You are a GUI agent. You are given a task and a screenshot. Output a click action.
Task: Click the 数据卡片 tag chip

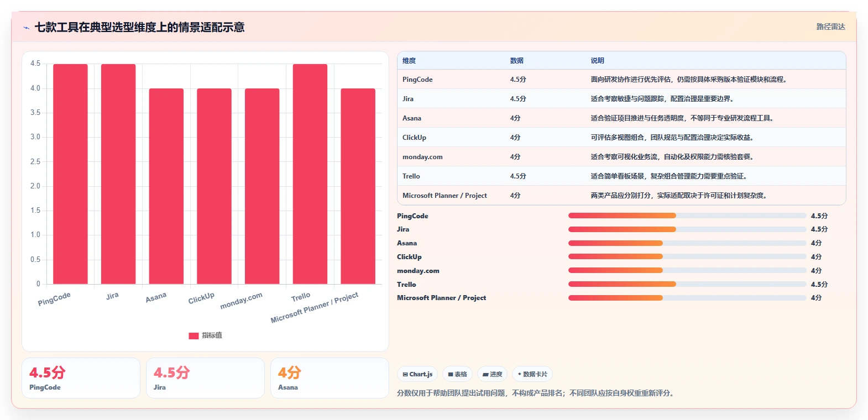pos(532,374)
